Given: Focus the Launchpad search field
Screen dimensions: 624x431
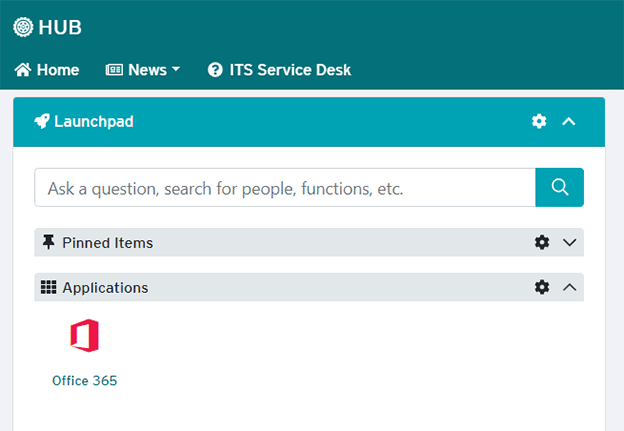Looking at the screenshot, I should click(x=285, y=187).
